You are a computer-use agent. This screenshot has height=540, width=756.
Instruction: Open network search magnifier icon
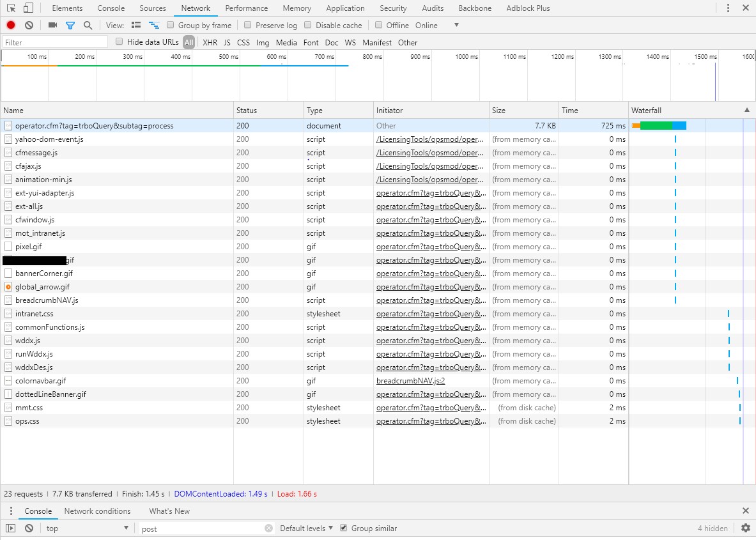[88, 25]
